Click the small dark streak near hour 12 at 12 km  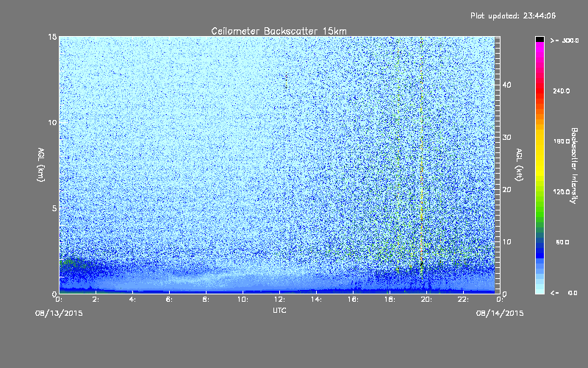pos(286,81)
